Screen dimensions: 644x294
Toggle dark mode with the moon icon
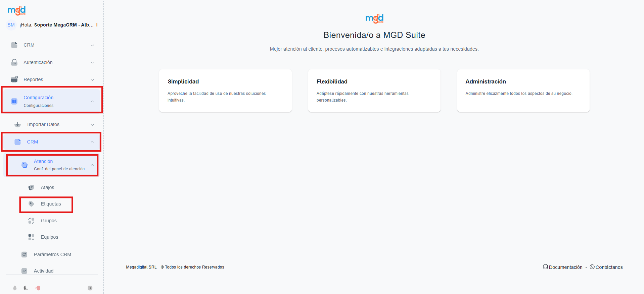[x=26, y=288]
